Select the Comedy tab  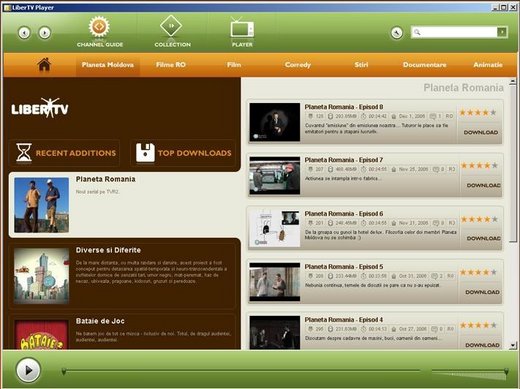pos(298,65)
